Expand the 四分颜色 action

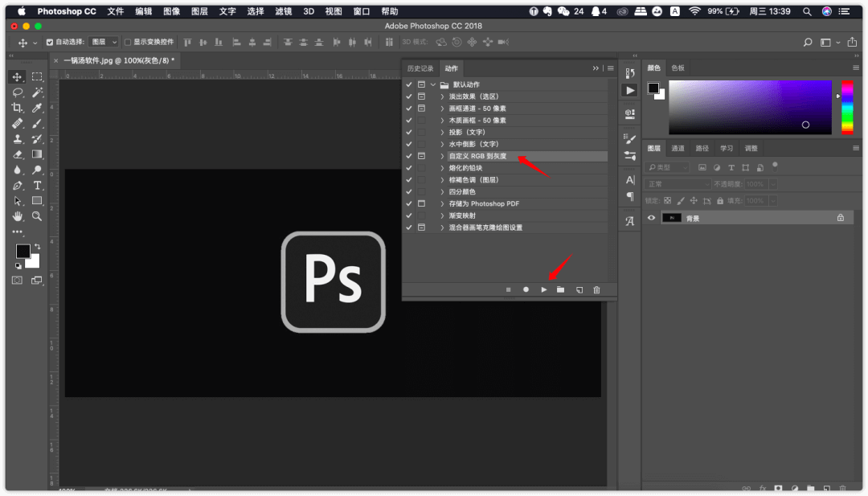[442, 192]
